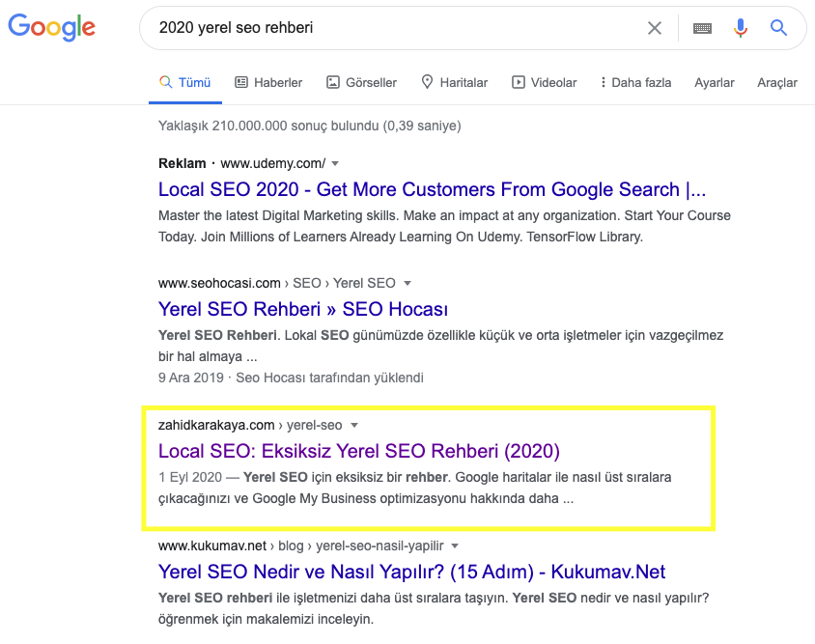815x644 pixels.
Task: Select the Tümü tab
Action: pos(185,83)
